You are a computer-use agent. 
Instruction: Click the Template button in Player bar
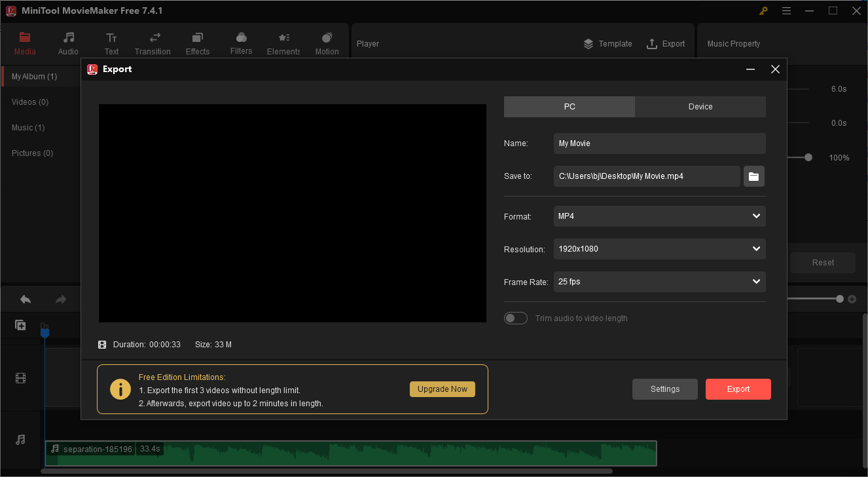pos(607,44)
